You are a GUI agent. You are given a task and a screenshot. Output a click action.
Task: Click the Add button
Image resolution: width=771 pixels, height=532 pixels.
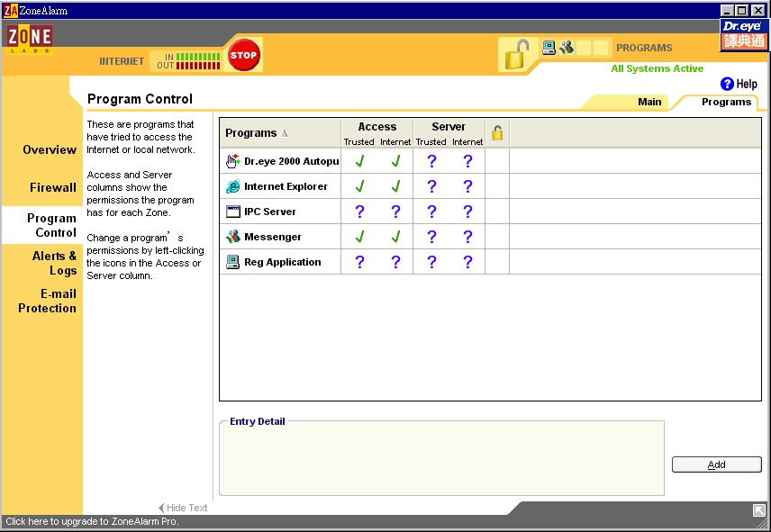(716, 464)
